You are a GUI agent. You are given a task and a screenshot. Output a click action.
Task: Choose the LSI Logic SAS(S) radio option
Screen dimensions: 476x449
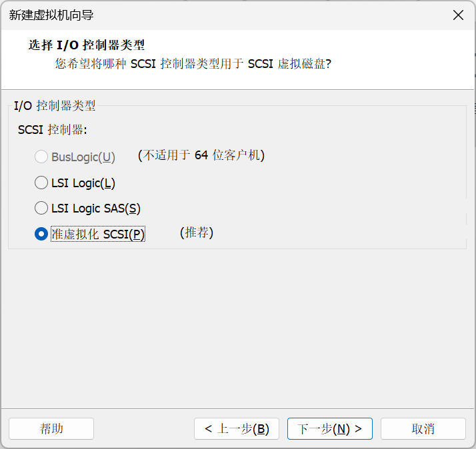[x=41, y=209]
